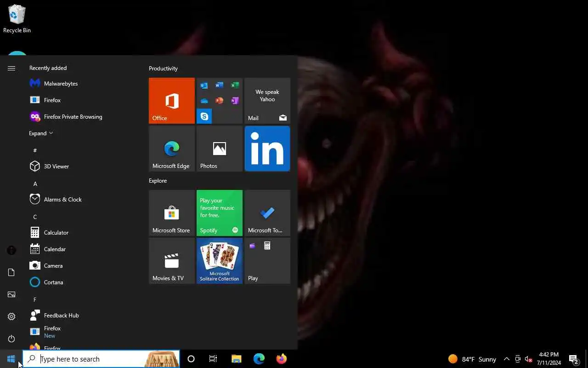The image size is (588, 368).
Task: Open the hamburger menu in Start
Action: click(x=11, y=68)
